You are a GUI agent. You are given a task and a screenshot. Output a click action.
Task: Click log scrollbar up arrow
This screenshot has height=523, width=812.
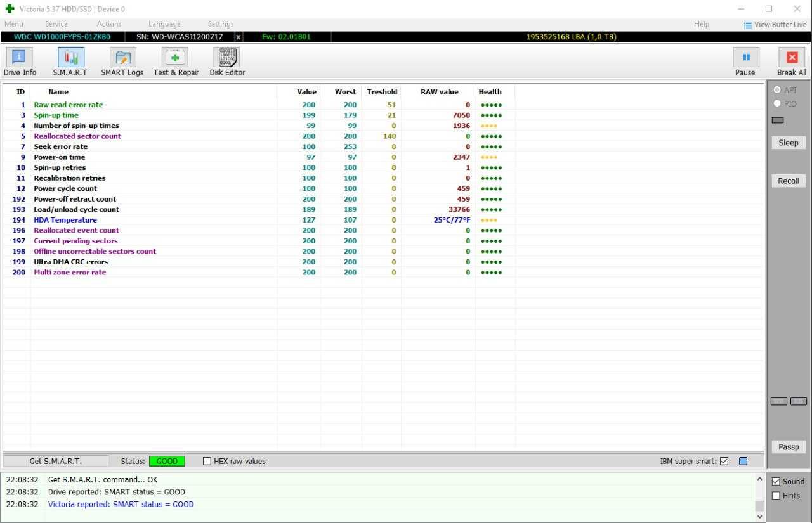pos(759,479)
